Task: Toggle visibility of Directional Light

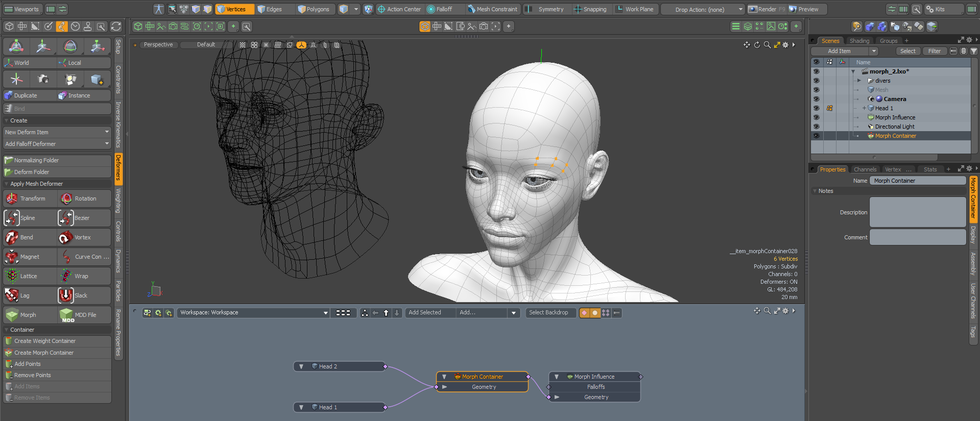Action: (816, 127)
